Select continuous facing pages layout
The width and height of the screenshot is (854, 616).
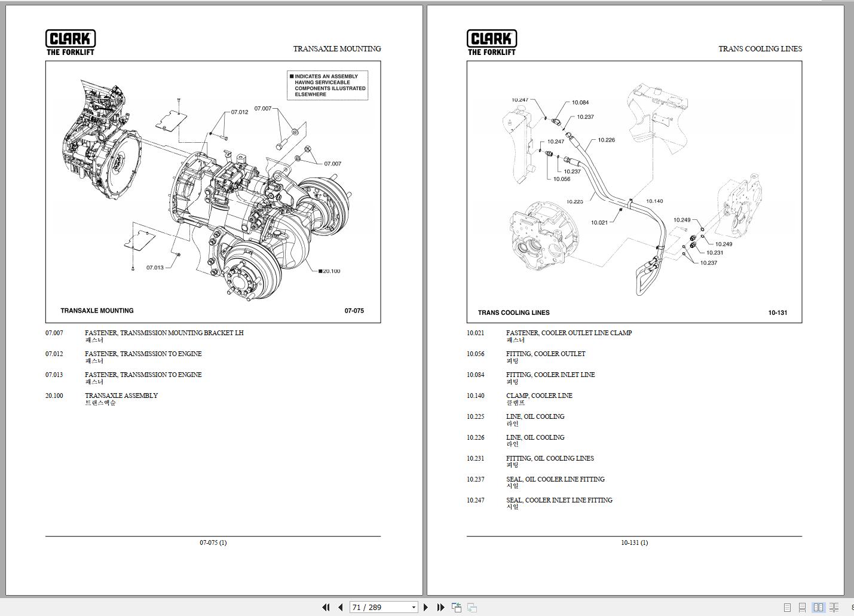[x=834, y=607]
